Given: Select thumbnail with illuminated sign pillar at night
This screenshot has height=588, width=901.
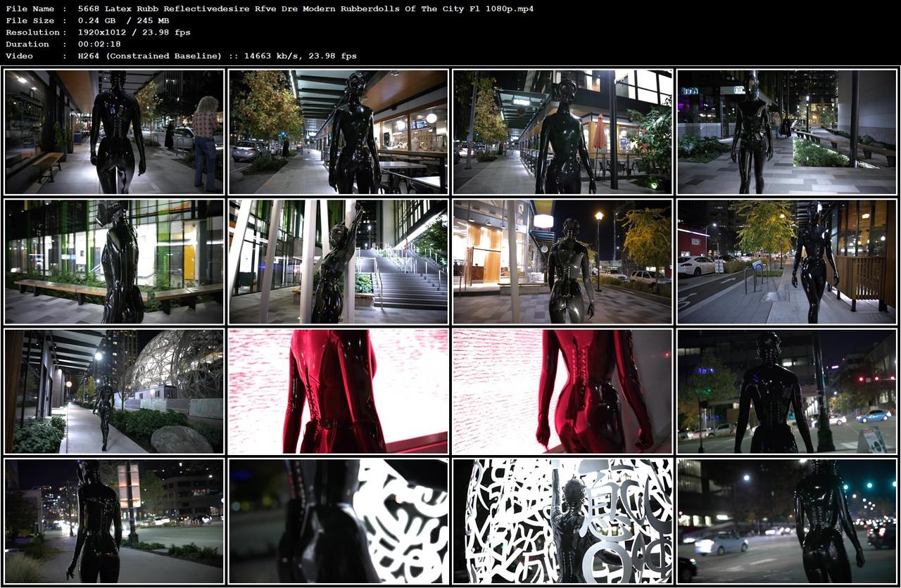Looking at the screenshot, I should coord(114,521).
